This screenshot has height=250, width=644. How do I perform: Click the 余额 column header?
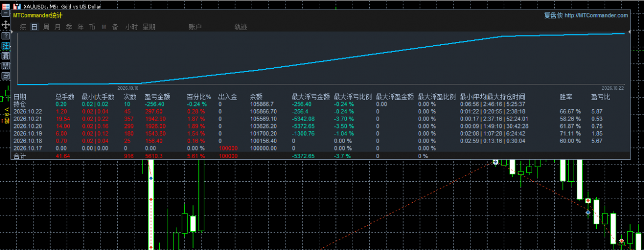coord(256,97)
